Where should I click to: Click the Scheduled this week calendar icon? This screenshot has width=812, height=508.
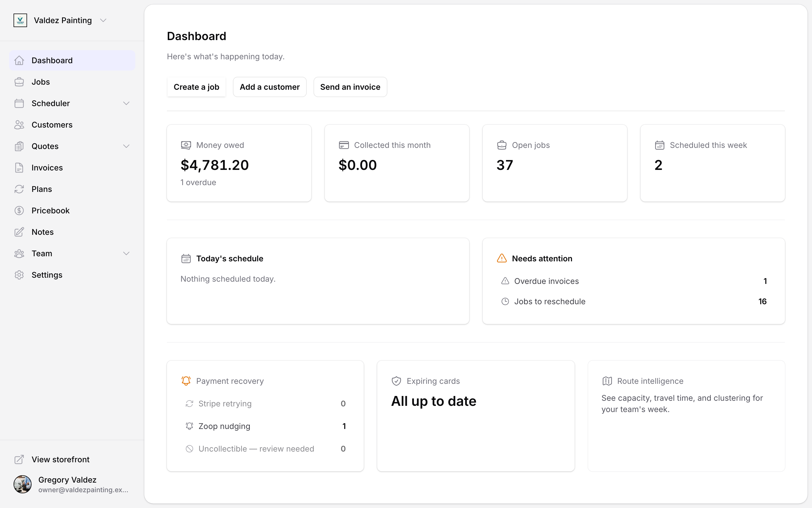(x=660, y=145)
